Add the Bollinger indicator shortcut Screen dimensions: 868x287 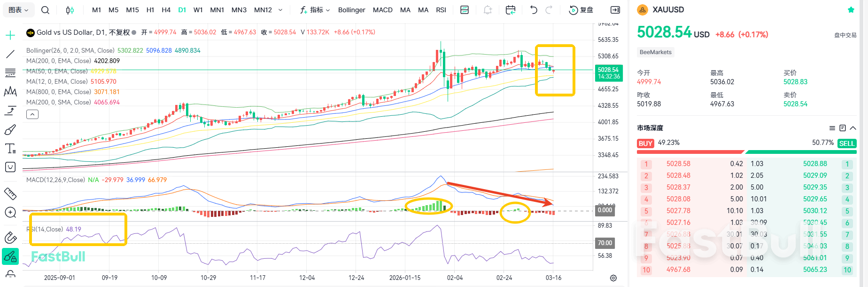tap(351, 10)
